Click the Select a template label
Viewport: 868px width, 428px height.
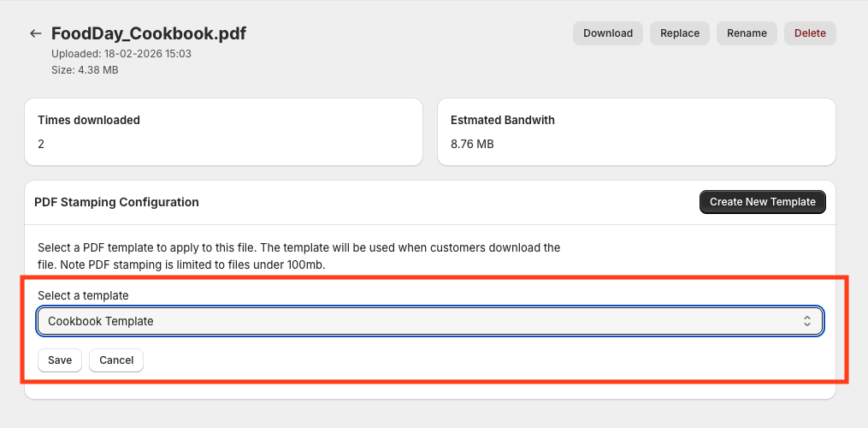point(83,295)
